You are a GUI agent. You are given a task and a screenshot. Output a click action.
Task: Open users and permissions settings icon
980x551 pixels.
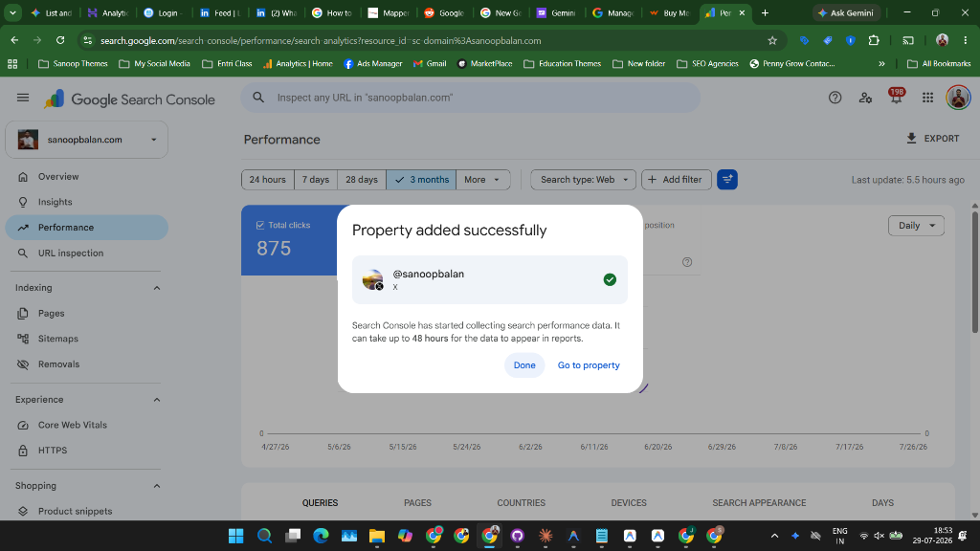pos(865,98)
